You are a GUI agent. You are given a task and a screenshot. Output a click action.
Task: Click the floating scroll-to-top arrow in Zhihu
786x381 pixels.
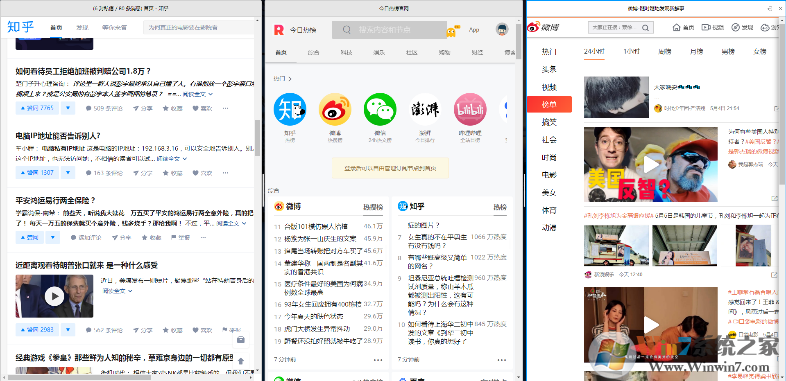241,360
